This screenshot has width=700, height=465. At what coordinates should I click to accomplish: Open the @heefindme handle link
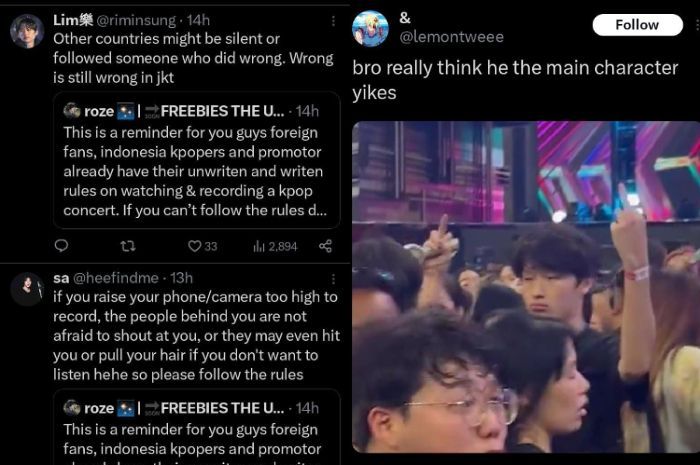point(116,278)
